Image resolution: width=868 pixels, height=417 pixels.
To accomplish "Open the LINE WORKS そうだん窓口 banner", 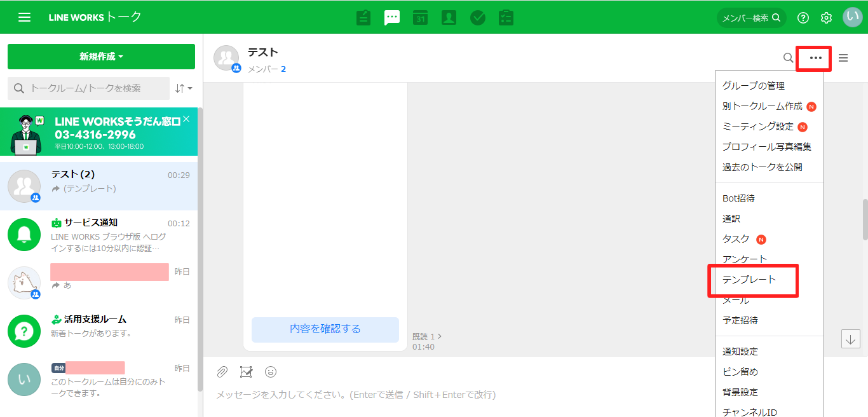I will [98, 132].
